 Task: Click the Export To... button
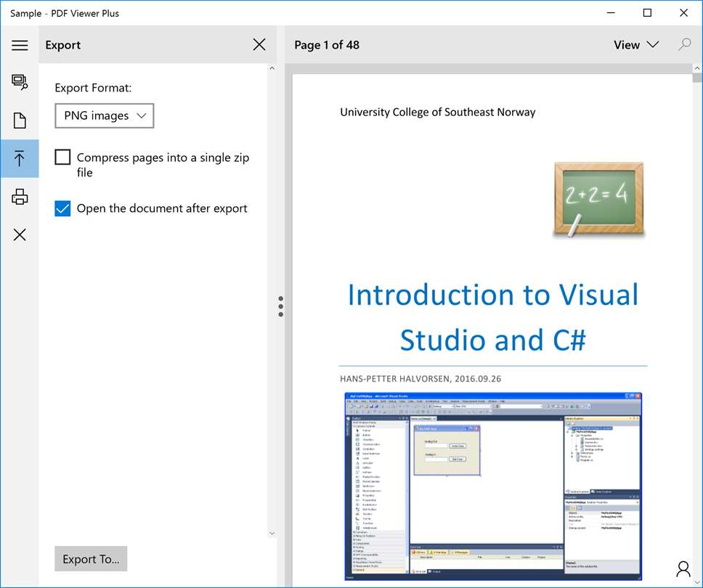point(91,559)
